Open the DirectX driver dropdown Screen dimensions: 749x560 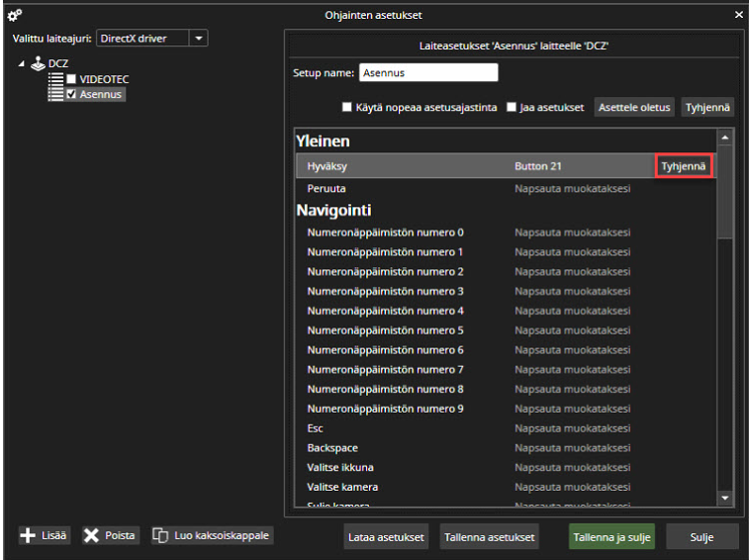199,39
